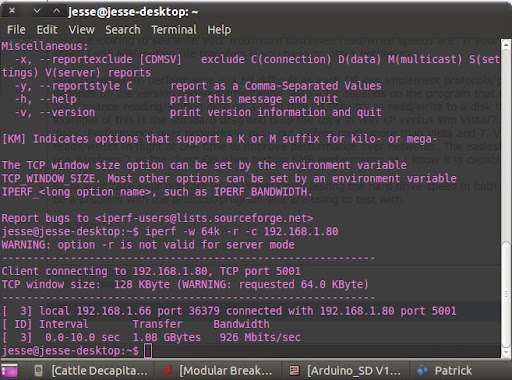
Task: Click the '--reportstyle C' option text
Action: 86,86
